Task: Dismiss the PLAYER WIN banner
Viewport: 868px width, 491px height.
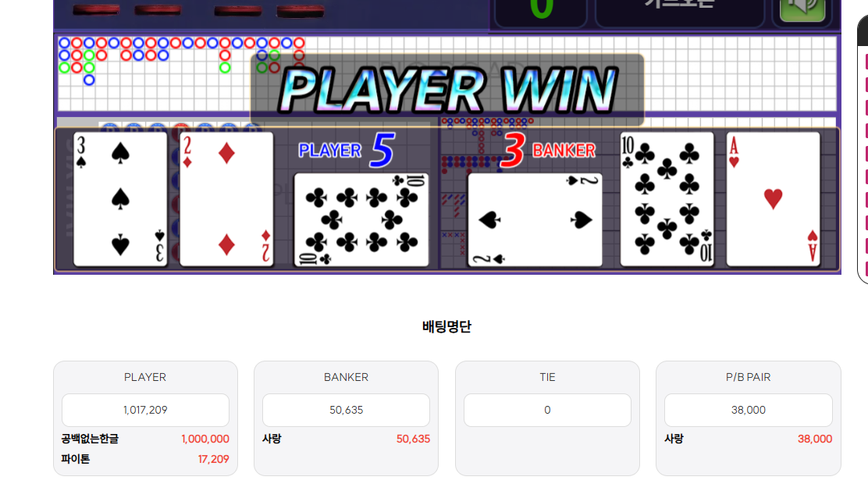Action: 447,90
